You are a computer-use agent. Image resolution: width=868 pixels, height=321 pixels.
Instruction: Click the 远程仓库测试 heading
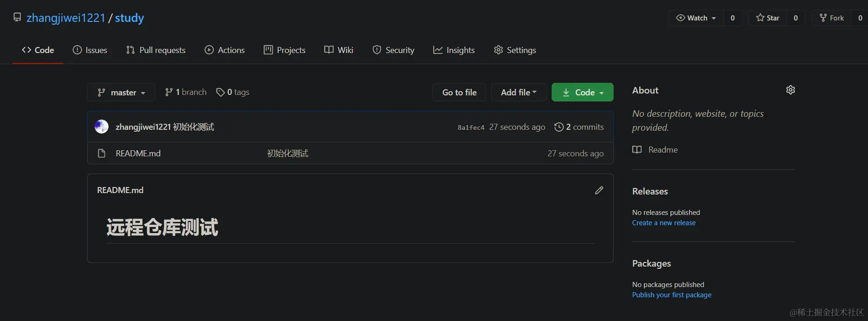coord(162,227)
